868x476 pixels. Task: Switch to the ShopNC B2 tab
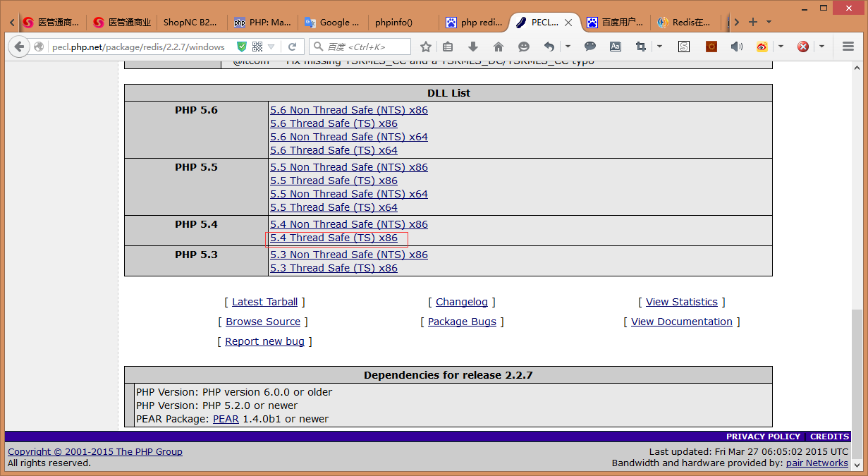tap(190, 22)
